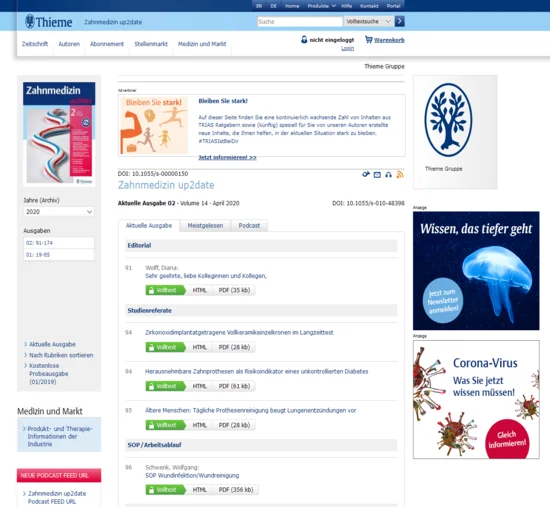Download PDF (35 kb) of editorial

234,290
